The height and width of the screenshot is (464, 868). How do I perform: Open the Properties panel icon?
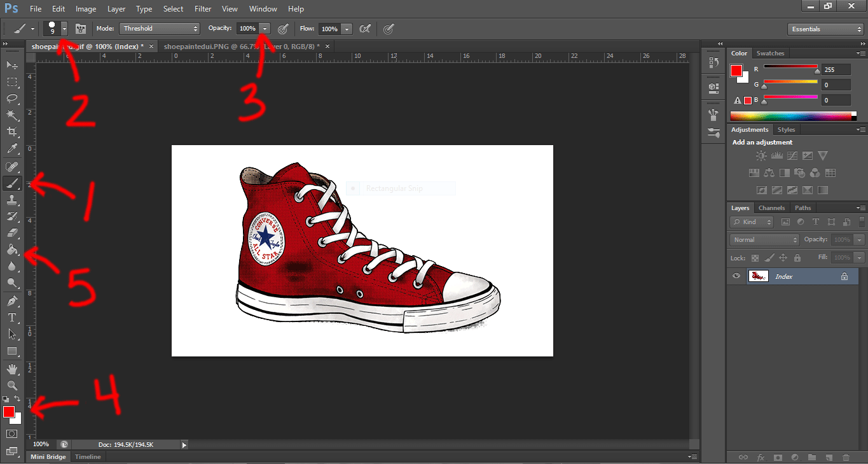[x=713, y=87]
